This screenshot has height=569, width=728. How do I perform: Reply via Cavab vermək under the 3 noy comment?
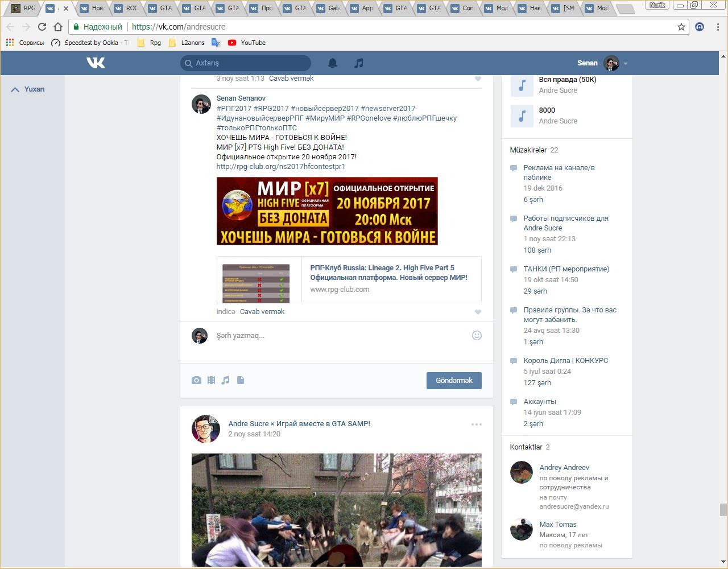point(291,79)
